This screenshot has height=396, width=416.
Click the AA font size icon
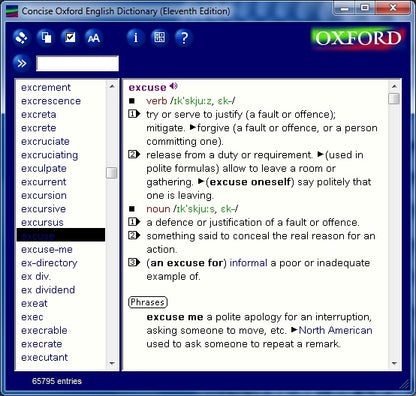(94, 38)
